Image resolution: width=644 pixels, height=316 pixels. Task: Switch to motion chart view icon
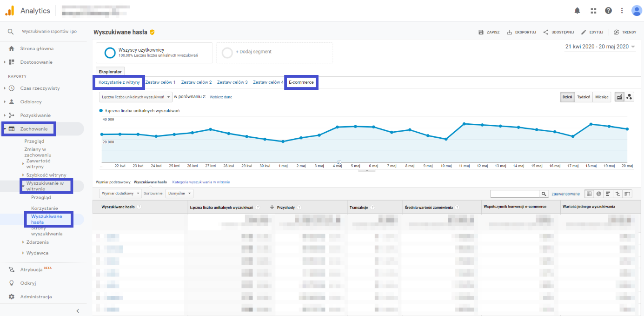point(630,97)
